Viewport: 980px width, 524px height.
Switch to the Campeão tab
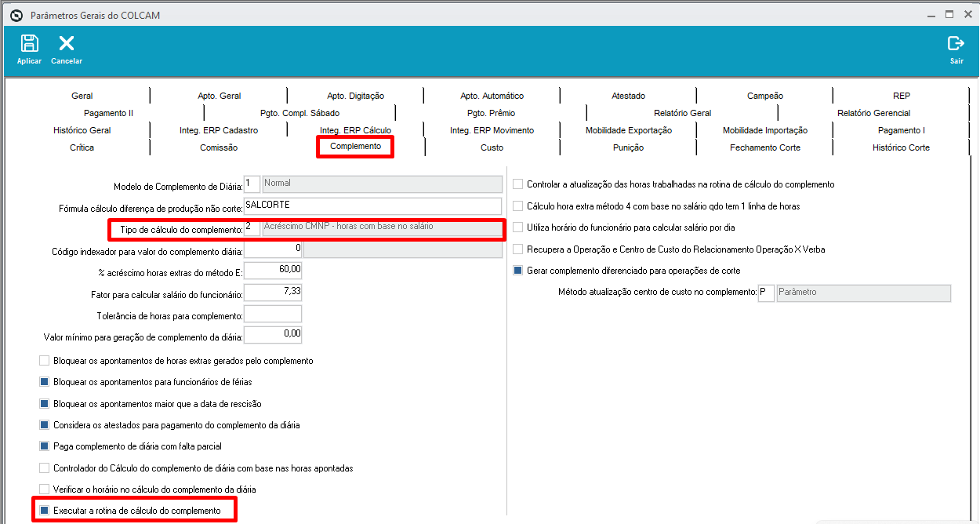765,96
